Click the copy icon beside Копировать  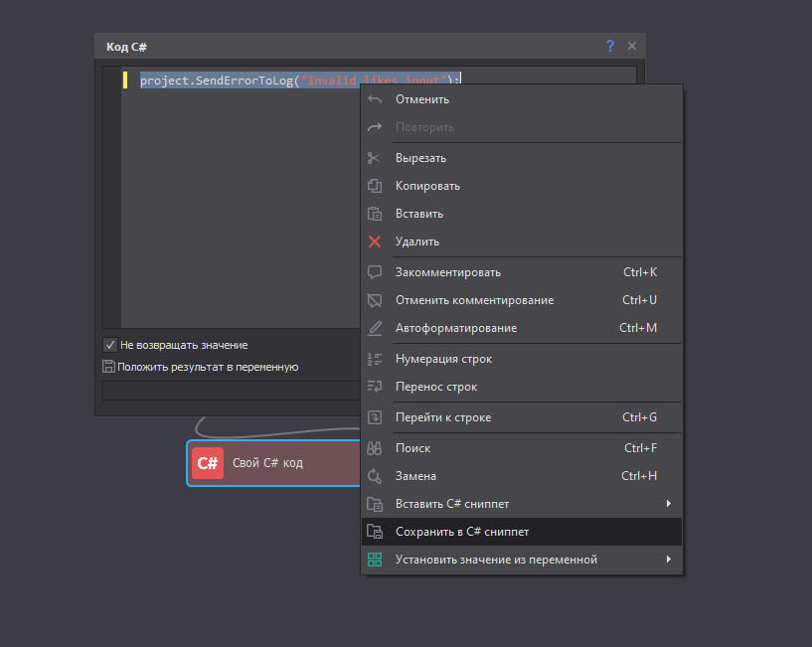point(375,186)
